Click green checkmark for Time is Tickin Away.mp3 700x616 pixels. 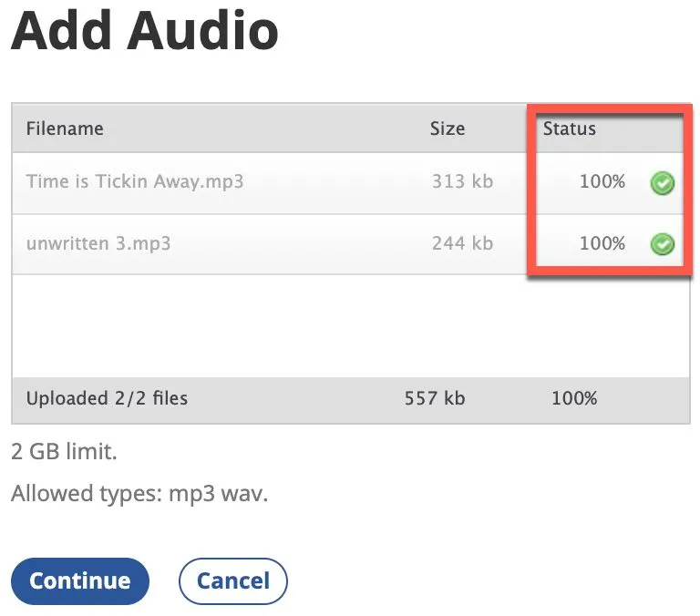coord(663,183)
